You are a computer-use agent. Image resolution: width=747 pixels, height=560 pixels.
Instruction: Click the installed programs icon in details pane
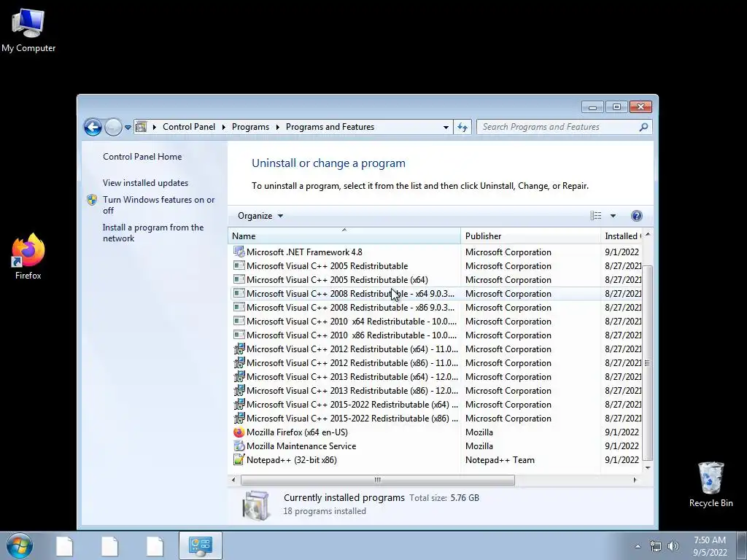pos(256,505)
